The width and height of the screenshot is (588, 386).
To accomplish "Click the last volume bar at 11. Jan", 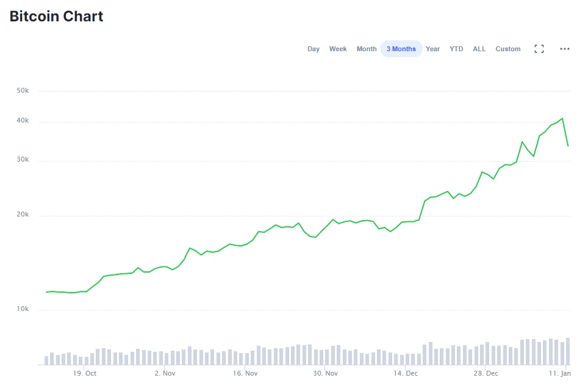I will point(568,351).
